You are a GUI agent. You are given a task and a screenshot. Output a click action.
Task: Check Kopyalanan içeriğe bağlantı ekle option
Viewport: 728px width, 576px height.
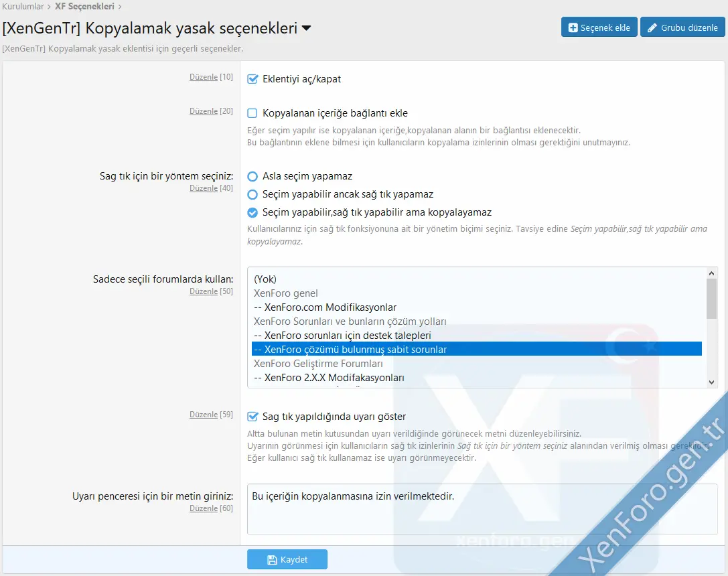coord(252,111)
